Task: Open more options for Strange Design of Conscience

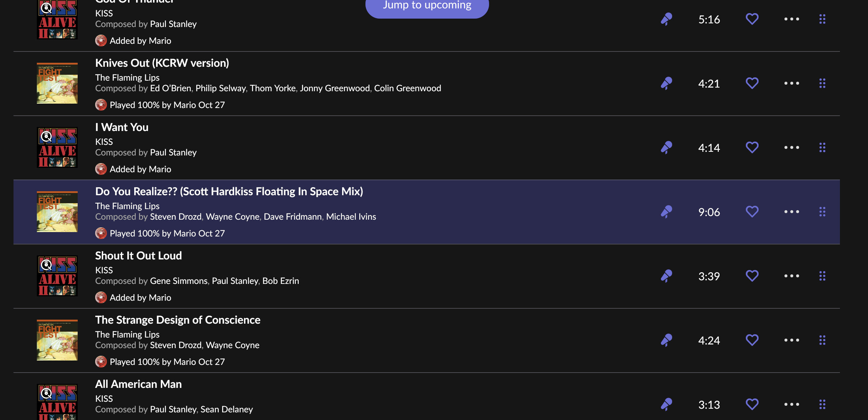Action: tap(791, 340)
